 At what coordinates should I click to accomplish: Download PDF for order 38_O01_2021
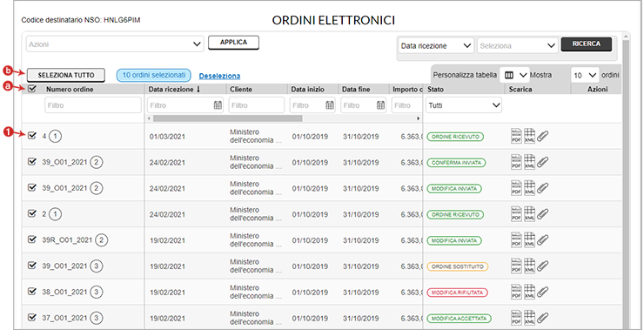[516, 292]
